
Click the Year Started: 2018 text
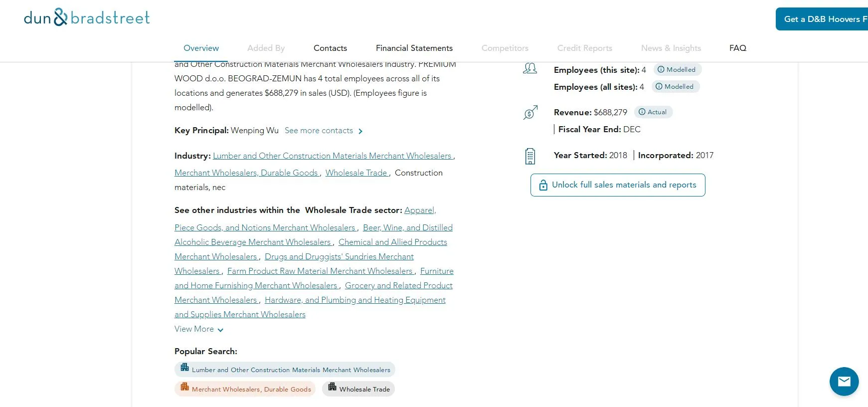coord(590,155)
